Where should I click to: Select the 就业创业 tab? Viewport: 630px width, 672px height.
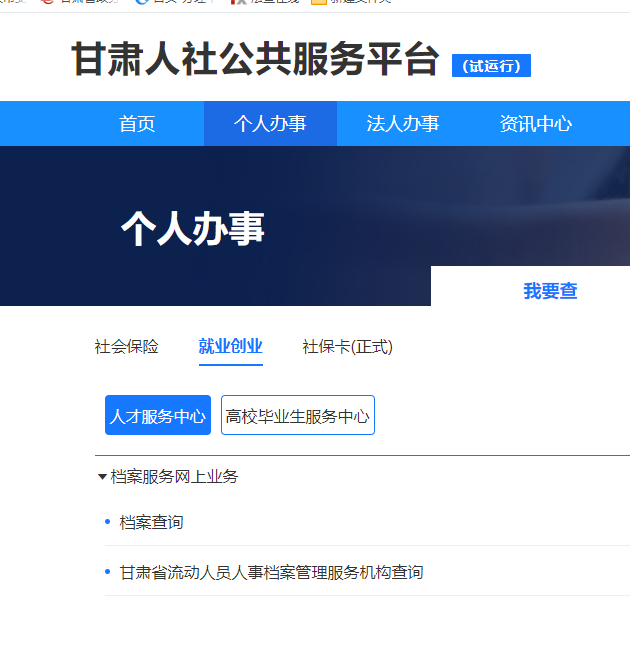pyautogui.click(x=231, y=347)
